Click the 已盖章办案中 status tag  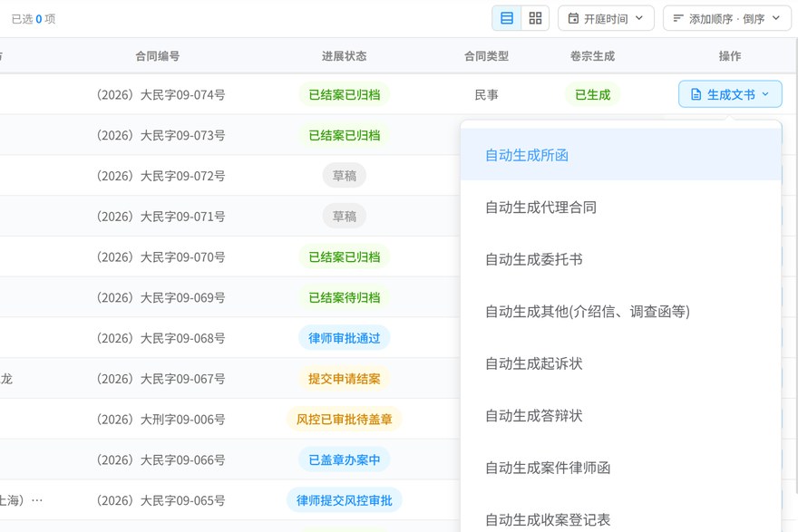(x=344, y=459)
